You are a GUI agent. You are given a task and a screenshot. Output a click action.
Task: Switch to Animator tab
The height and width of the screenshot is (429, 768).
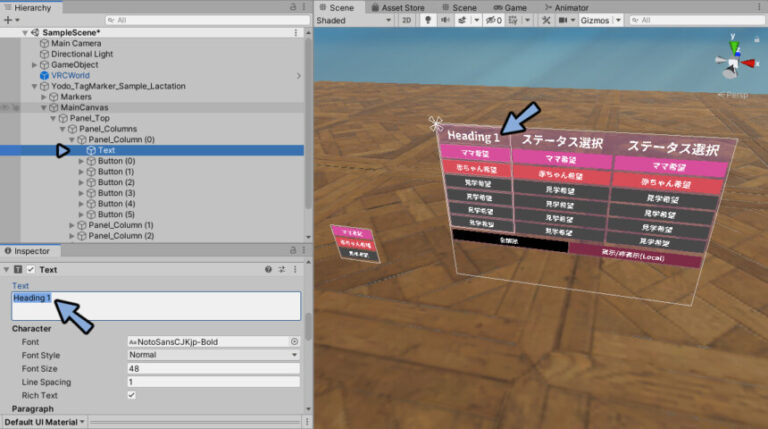pyautogui.click(x=567, y=7)
